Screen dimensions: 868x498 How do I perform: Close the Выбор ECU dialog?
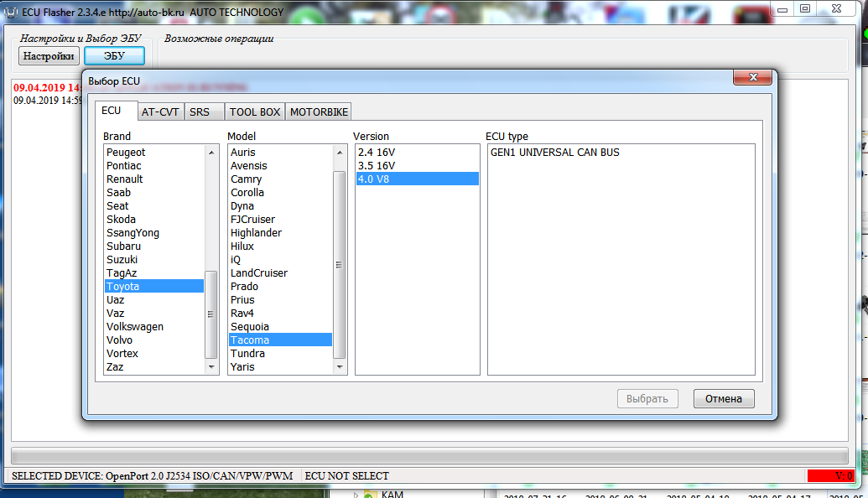(x=752, y=77)
